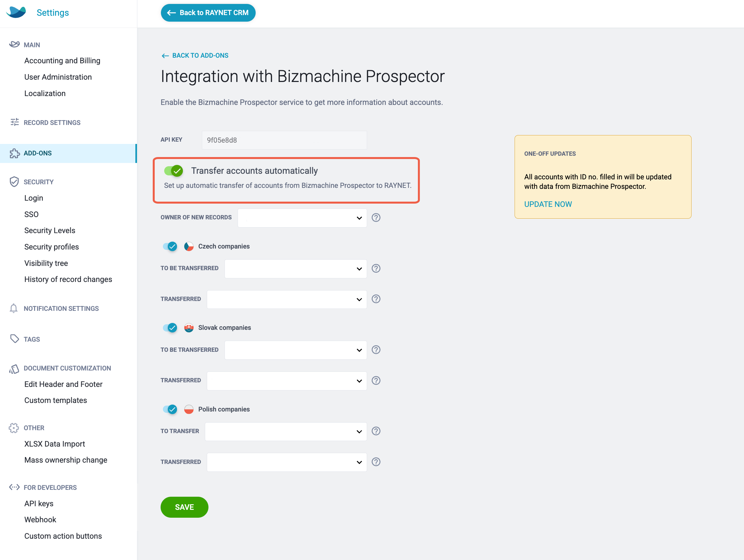Open User Administration settings
This screenshot has width=744, height=560.
tap(58, 77)
